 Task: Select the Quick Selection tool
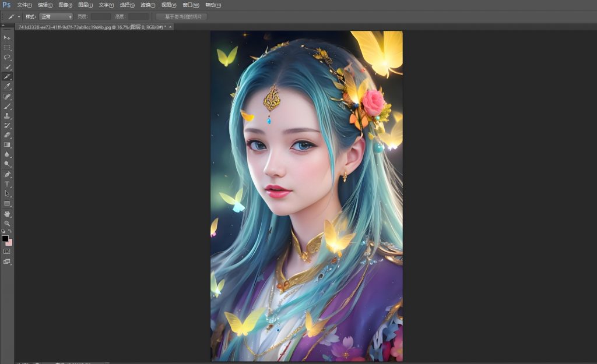7,67
